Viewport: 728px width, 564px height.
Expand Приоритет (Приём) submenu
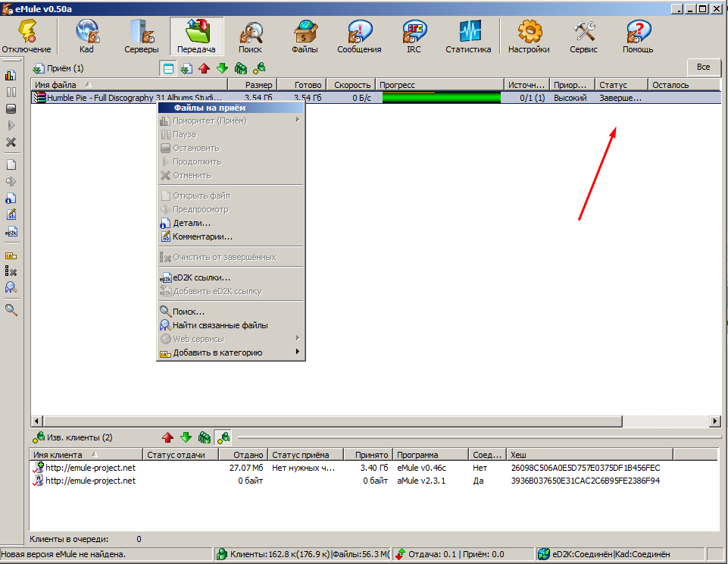(x=231, y=121)
